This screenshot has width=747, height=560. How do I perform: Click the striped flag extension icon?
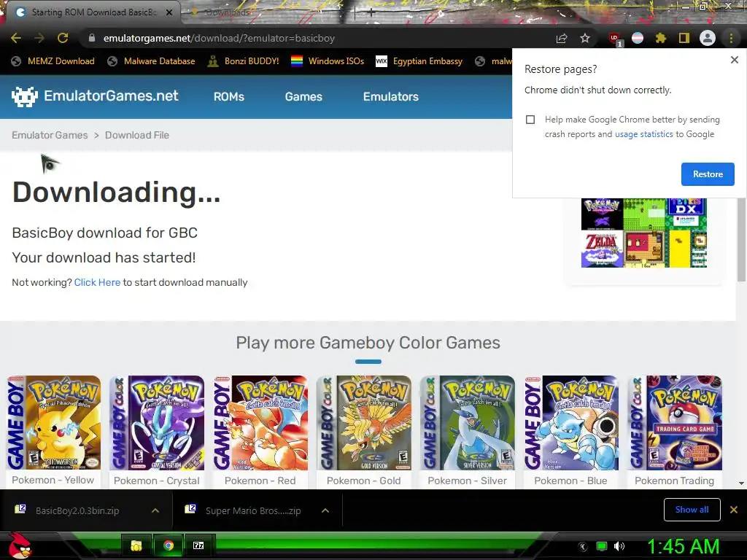tap(638, 38)
